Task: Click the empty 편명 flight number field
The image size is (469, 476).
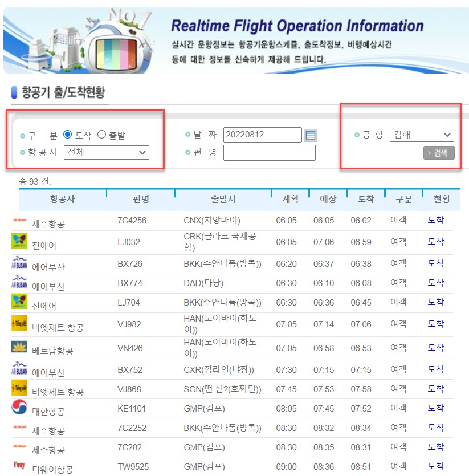Action: point(270,153)
